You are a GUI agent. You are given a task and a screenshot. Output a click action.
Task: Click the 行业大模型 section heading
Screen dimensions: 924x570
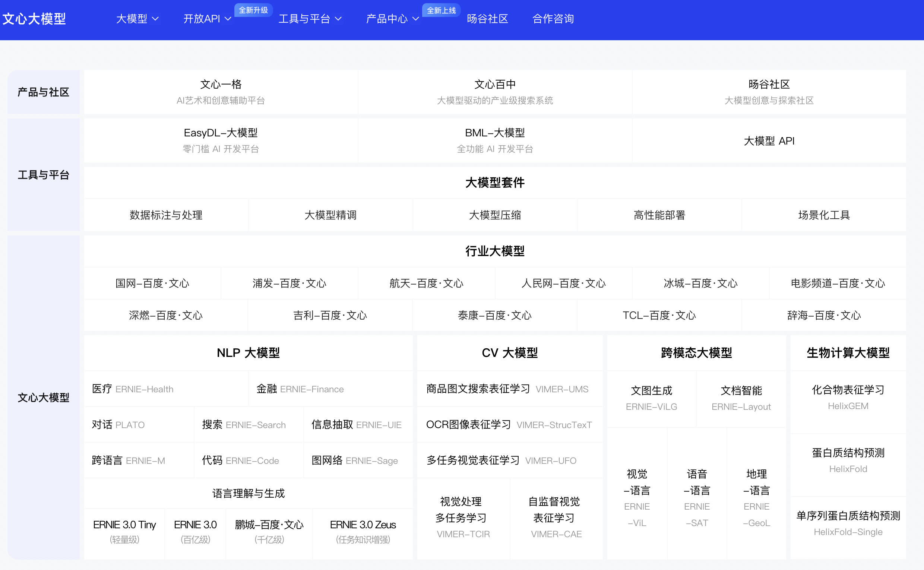[x=495, y=251]
